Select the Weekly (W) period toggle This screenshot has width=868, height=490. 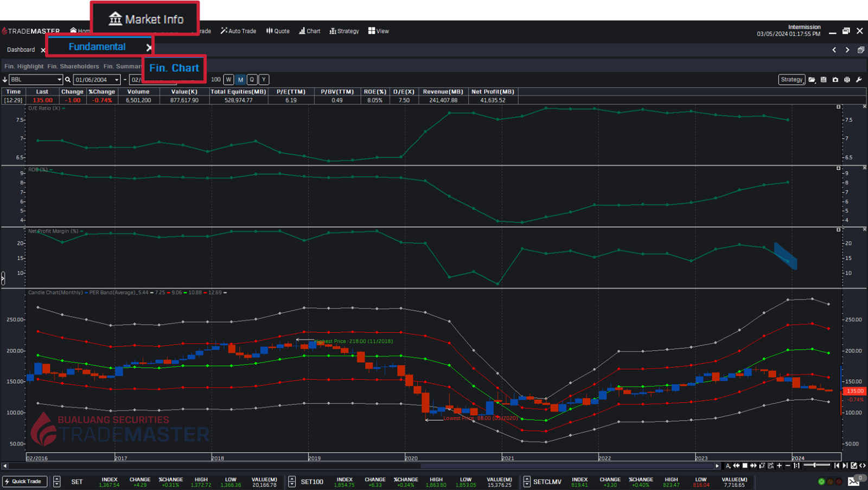click(x=228, y=80)
